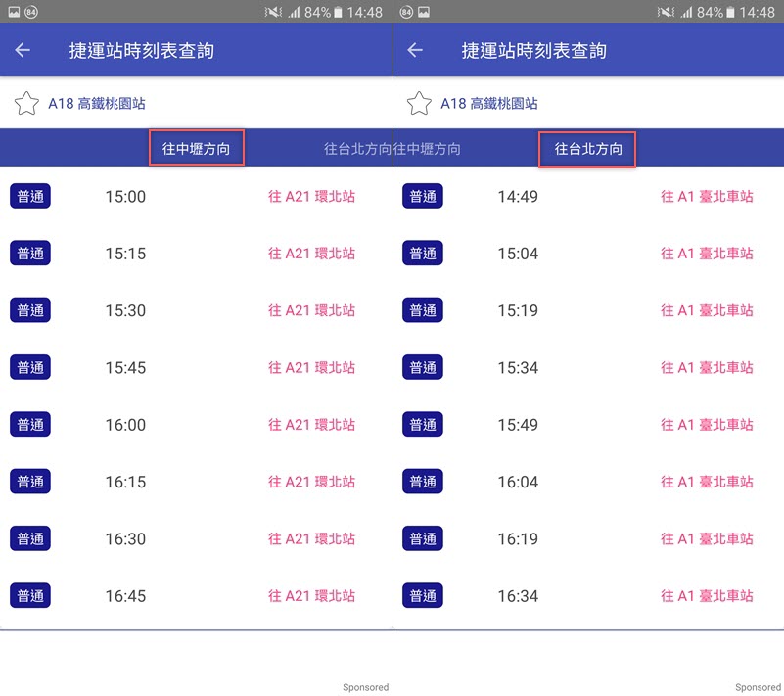
Task: Select the outlined 往中壢方向 tab on left screen
Action: [197, 149]
